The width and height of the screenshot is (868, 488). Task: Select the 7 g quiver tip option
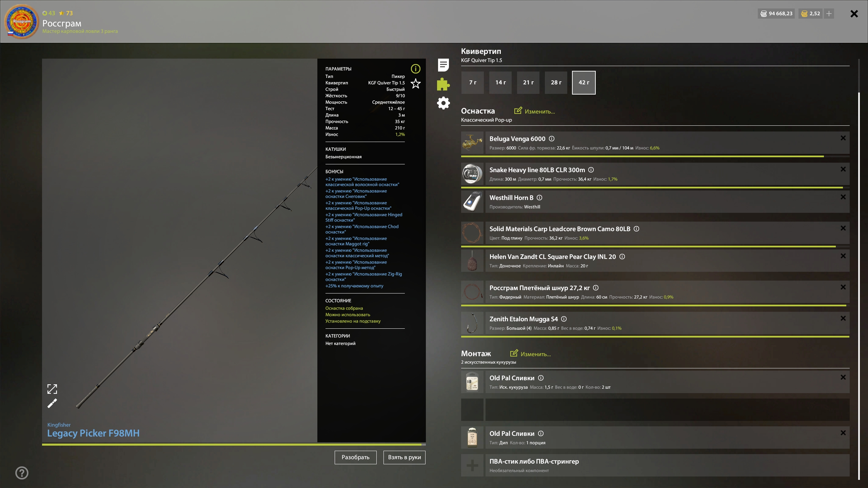pyautogui.click(x=473, y=82)
